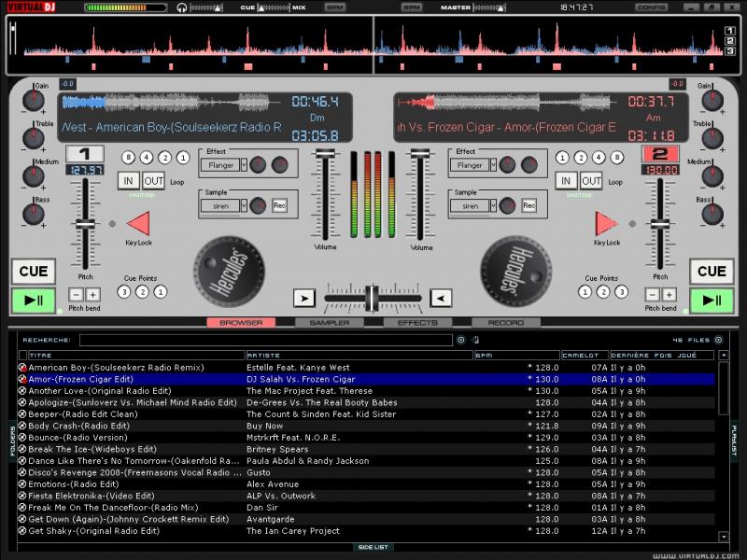Click cue point 3 on deck 1
This screenshot has height=560, width=747.
click(x=124, y=292)
